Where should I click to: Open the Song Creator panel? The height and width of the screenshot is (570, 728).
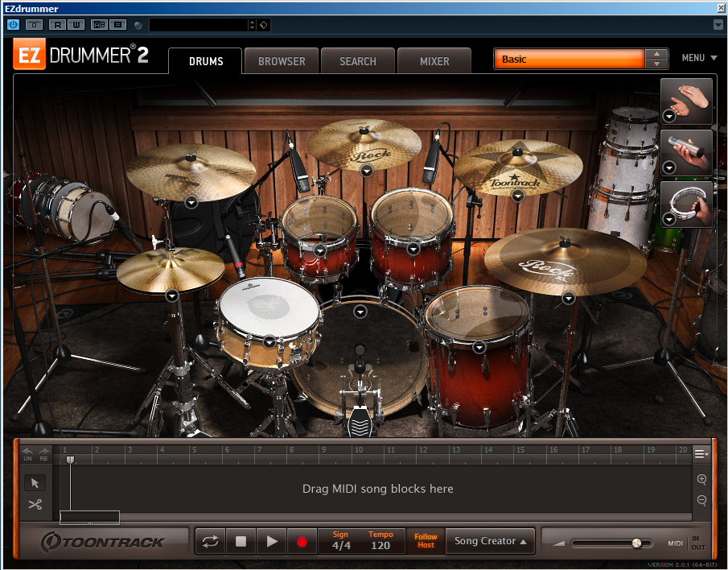[x=490, y=541]
